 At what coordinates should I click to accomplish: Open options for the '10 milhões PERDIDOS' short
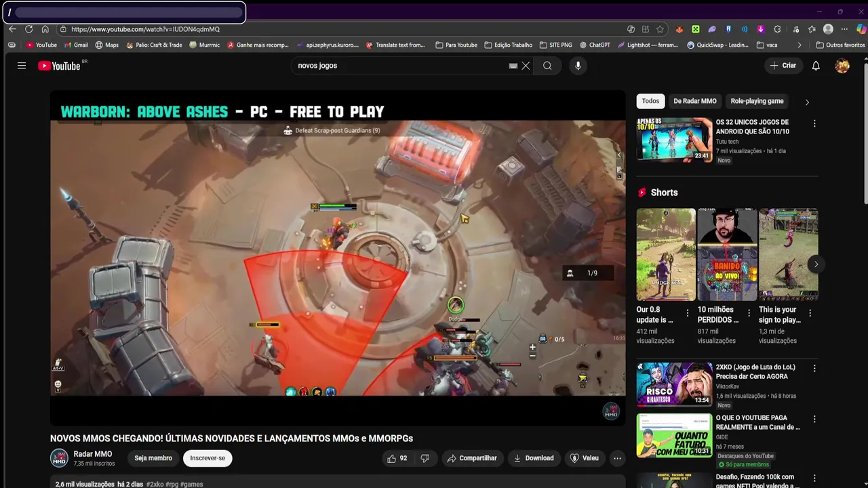pyautogui.click(x=749, y=313)
